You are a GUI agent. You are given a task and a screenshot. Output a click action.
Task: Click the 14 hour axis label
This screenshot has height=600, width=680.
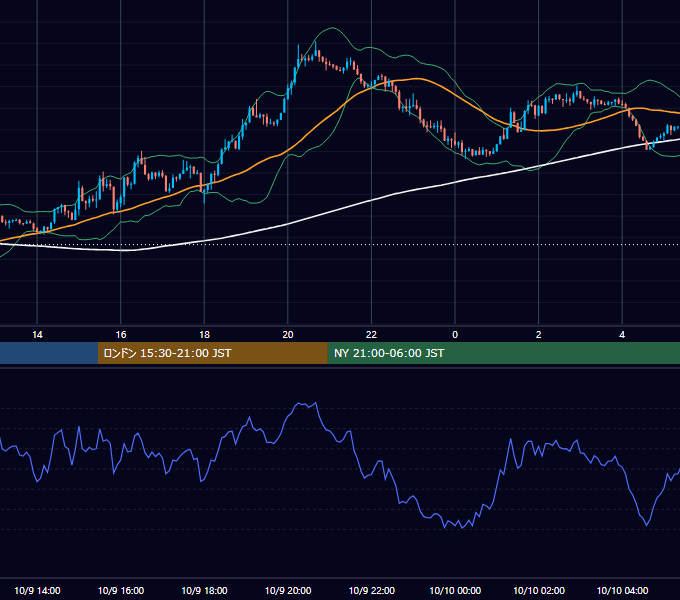pos(37,335)
